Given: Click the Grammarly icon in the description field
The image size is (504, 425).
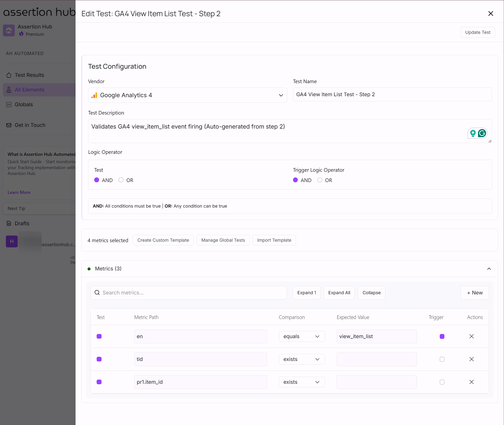Looking at the screenshot, I should [482, 133].
